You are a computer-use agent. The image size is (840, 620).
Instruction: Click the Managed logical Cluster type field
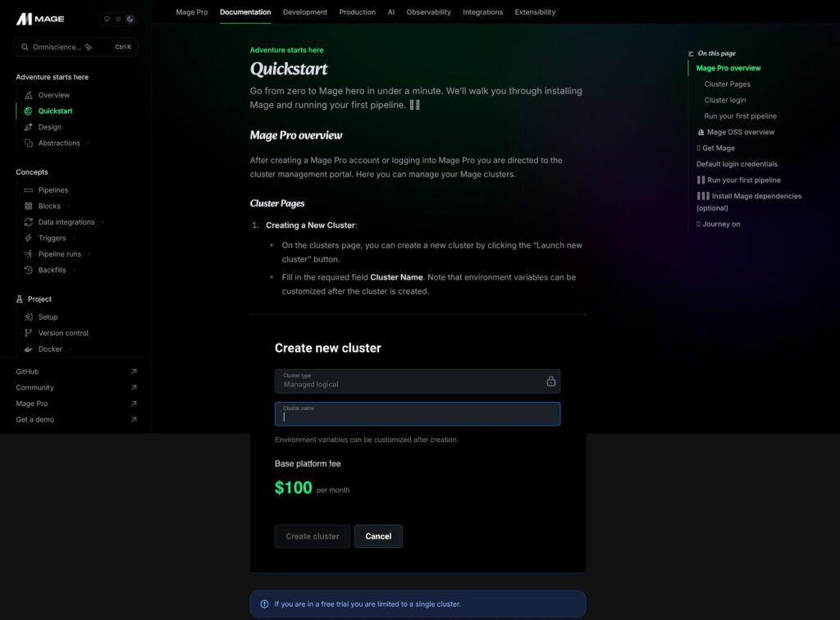[x=418, y=381]
